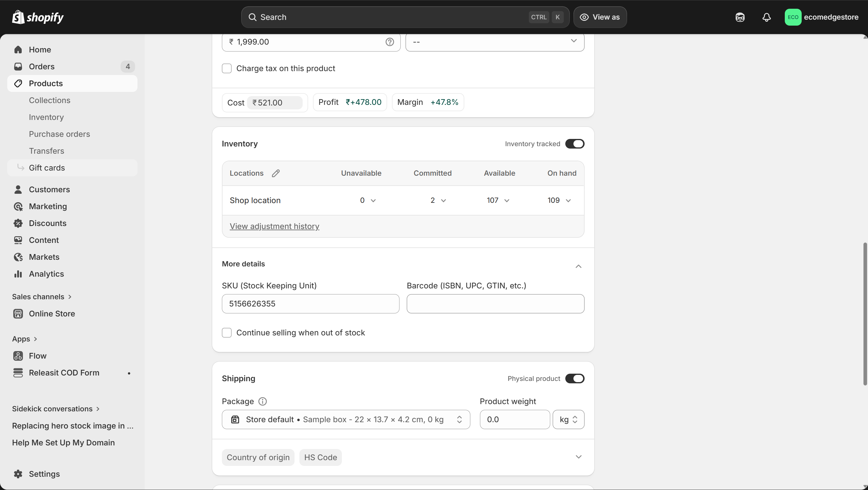Disable the Inventory tracked toggle
This screenshot has height=490, width=868.
coord(574,143)
